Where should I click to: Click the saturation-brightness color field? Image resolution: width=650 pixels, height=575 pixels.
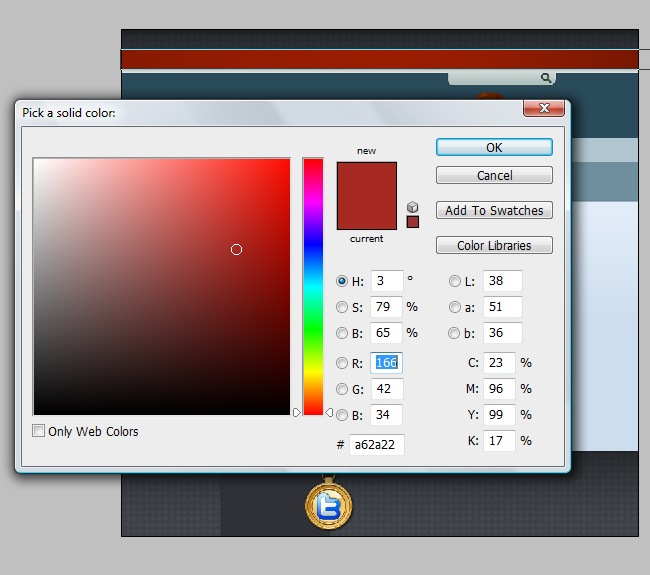(x=162, y=286)
